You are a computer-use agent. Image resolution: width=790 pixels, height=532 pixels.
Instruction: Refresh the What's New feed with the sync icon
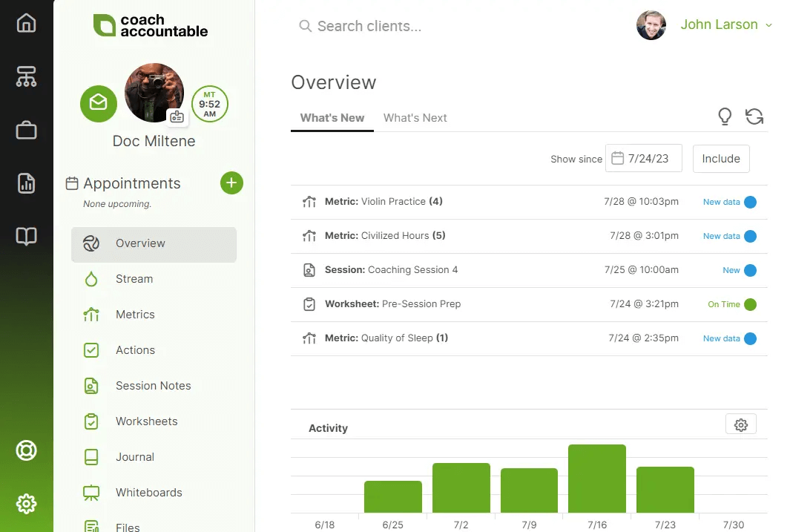(754, 116)
